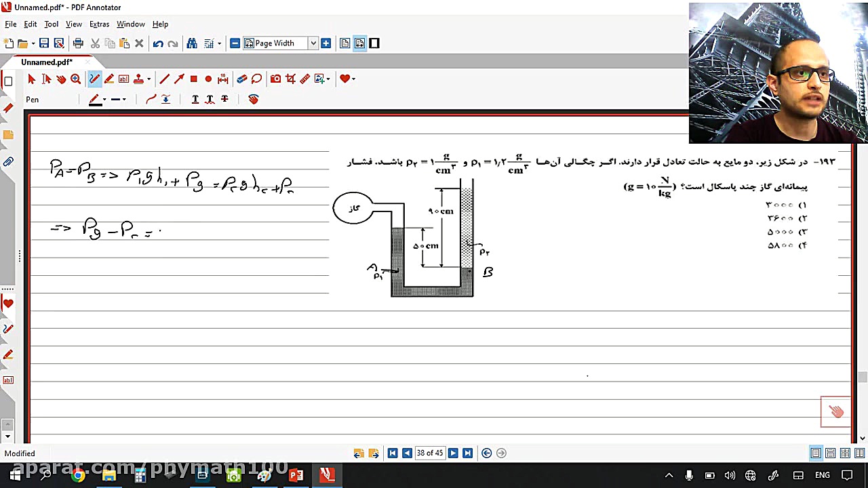Expand the insert image dropdown
The width and height of the screenshot is (868, 488).
[x=329, y=79]
